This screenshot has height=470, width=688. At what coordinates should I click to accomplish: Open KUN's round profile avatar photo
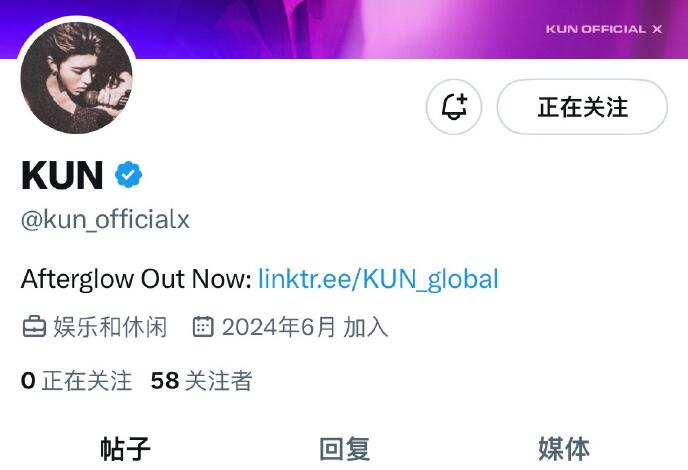point(76,78)
